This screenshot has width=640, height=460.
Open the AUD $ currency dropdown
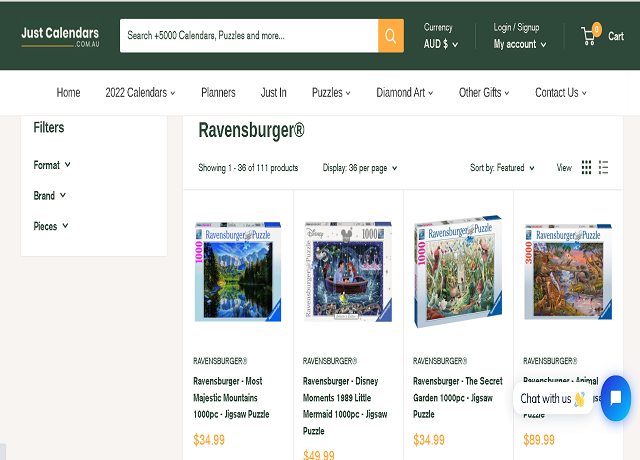[440, 44]
